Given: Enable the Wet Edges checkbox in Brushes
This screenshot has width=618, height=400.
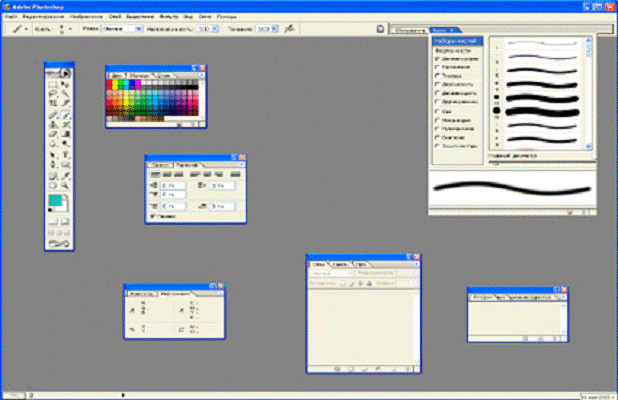Looking at the screenshot, I should 437,120.
